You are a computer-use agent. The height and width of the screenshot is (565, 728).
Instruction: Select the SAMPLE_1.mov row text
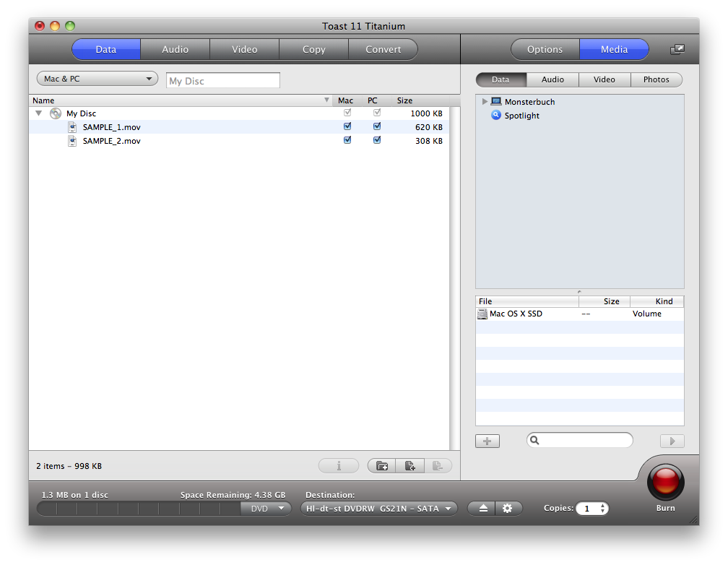[x=111, y=127]
